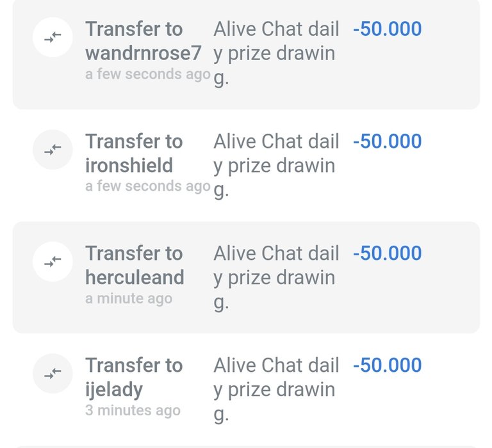Open 'Transfer to wandrnrose7' title
Image resolution: width=492 pixels, height=448 pixels.
(x=143, y=41)
